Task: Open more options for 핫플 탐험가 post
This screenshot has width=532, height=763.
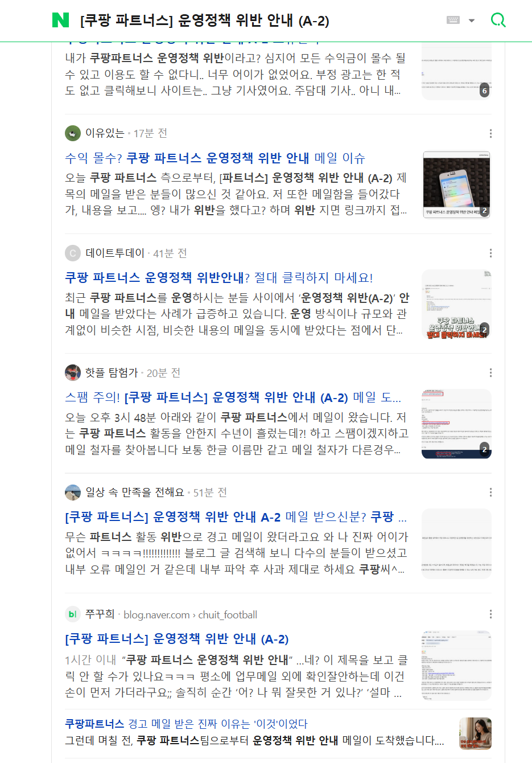Action: (x=490, y=372)
